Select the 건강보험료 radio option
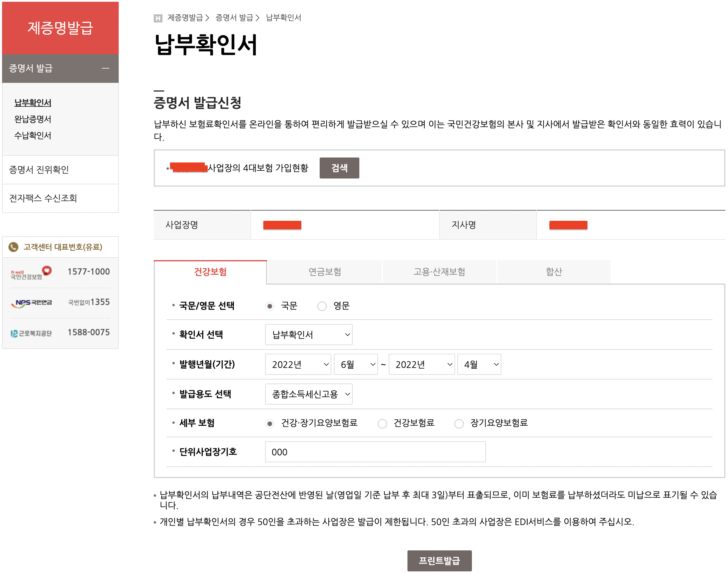Viewport: 728px width, 574px height. 382,423
